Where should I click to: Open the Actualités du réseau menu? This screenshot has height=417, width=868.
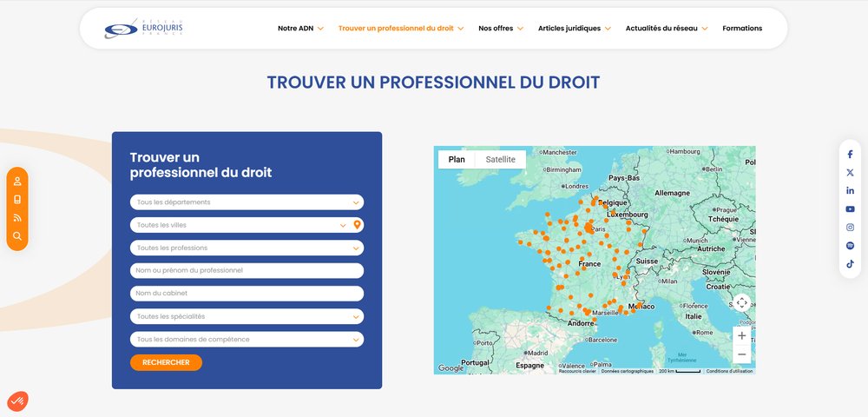(667, 29)
